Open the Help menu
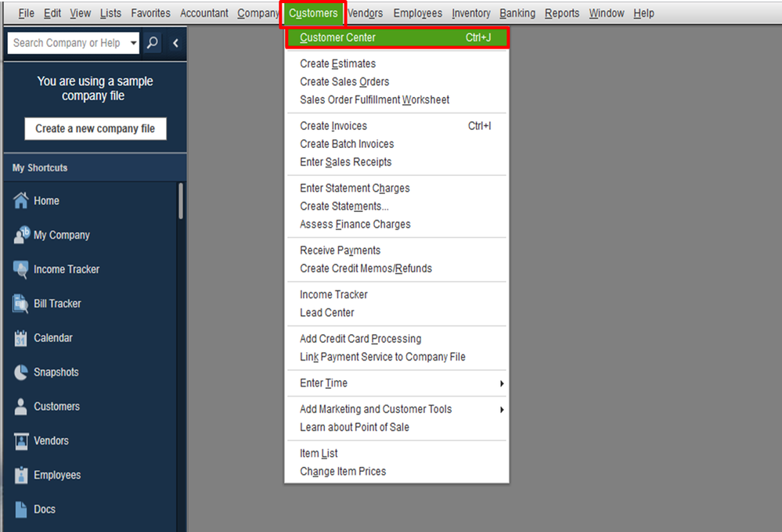 644,13
